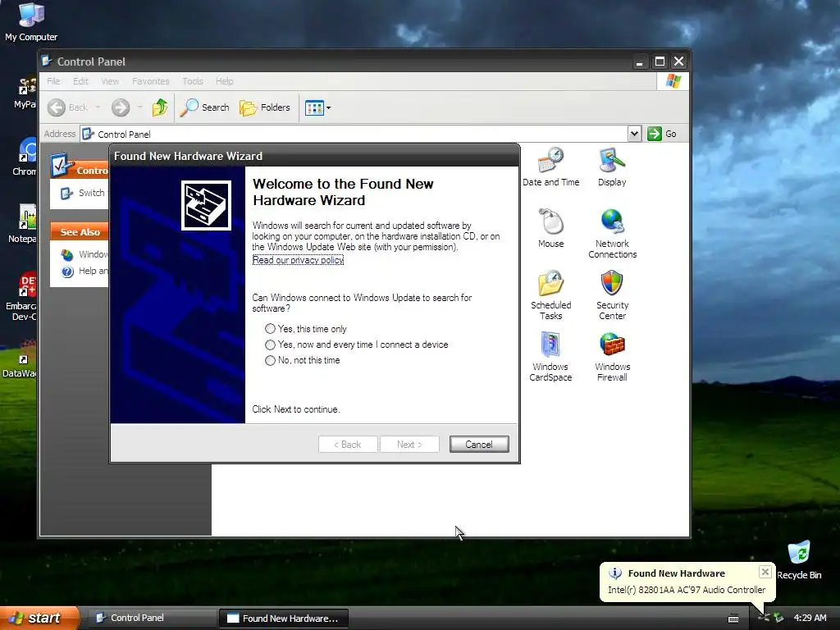The width and height of the screenshot is (840, 630).
Task: Open Windows Firewall icon
Action: click(612, 357)
